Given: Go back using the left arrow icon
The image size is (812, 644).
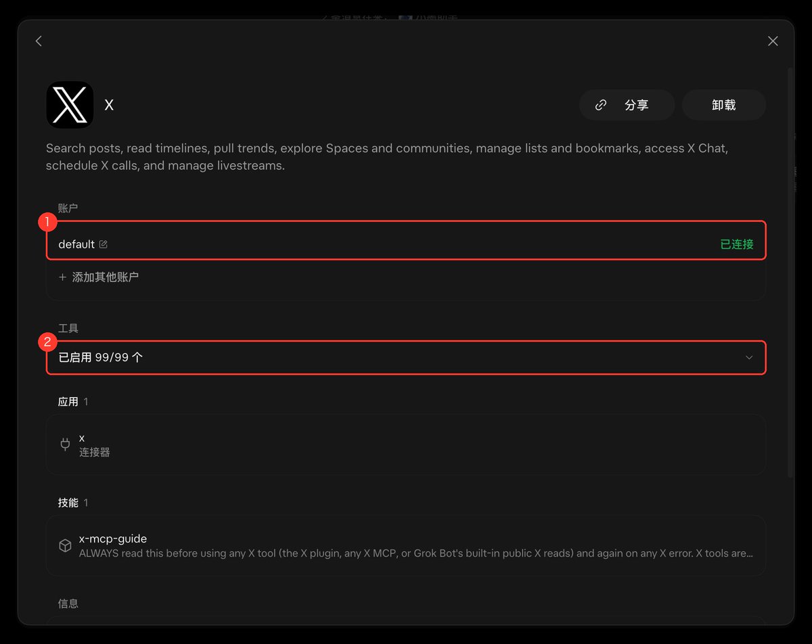Looking at the screenshot, I should [39, 41].
